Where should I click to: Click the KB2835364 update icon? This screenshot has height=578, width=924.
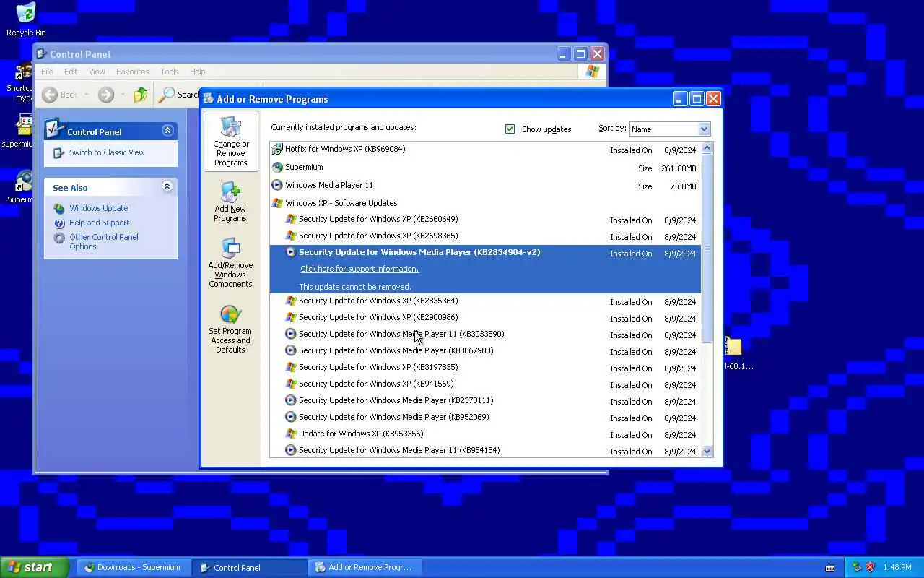291,301
